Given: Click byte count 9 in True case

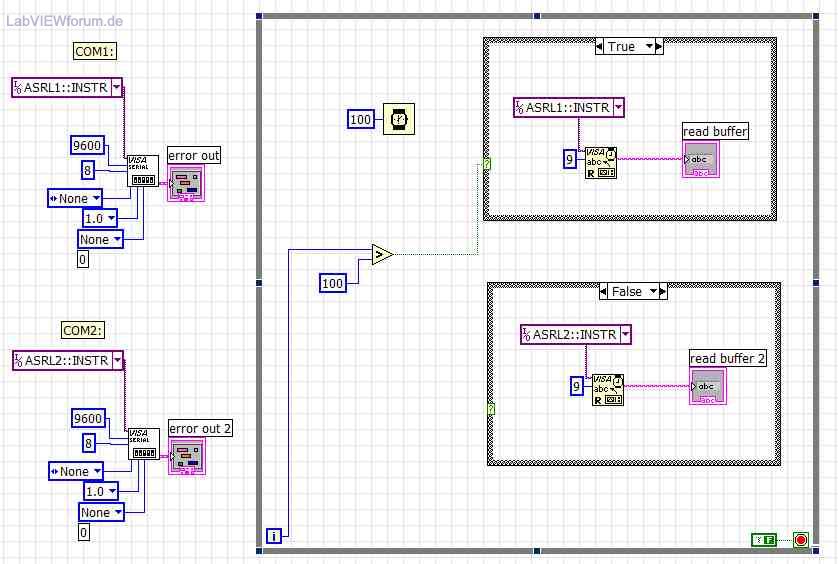Looking at the screenshot, I should coord(570,159).
